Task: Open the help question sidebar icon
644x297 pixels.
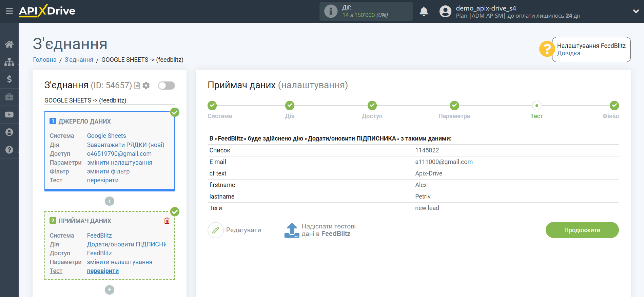Action: 9,150
